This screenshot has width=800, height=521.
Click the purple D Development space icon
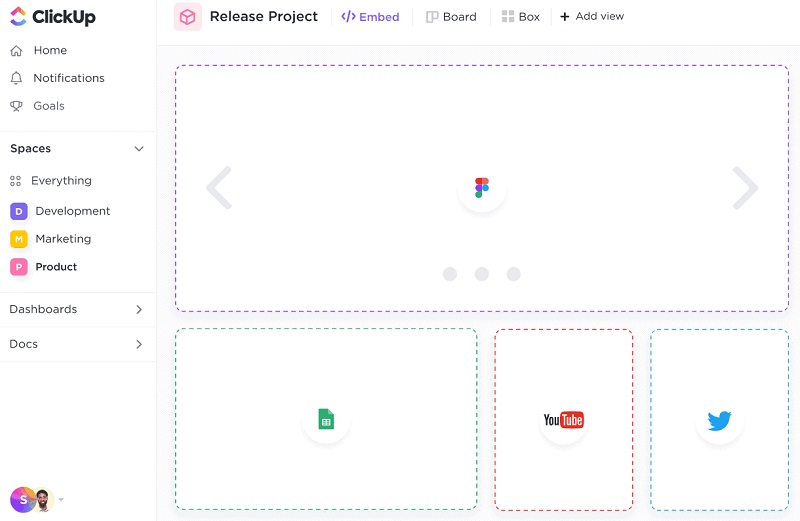[x=19, y=211]
